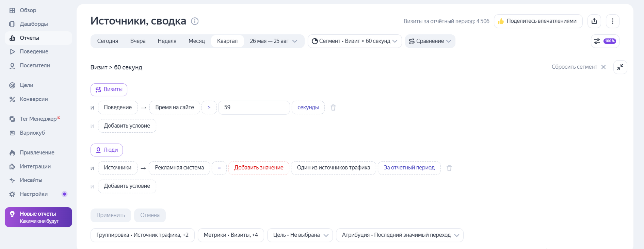Click Добавить условие under Визиты
The width and height of the screenshot is (644, 249).
click(x=127, y=126)
